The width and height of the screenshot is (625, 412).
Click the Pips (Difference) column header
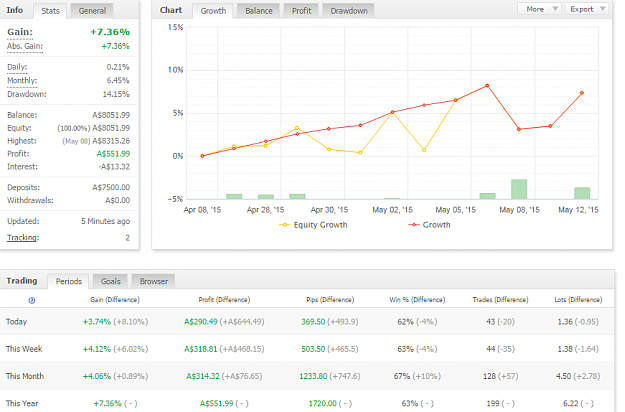tap(330, 300)
